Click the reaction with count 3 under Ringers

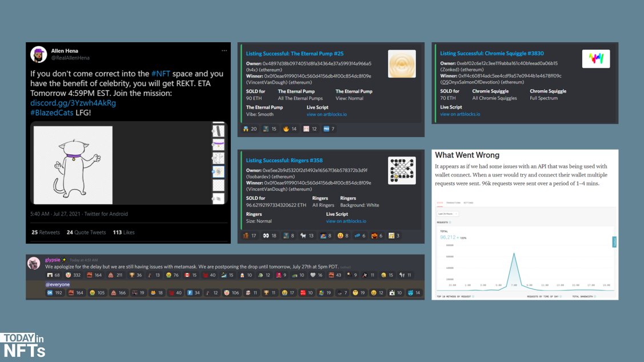pos(394,236)
